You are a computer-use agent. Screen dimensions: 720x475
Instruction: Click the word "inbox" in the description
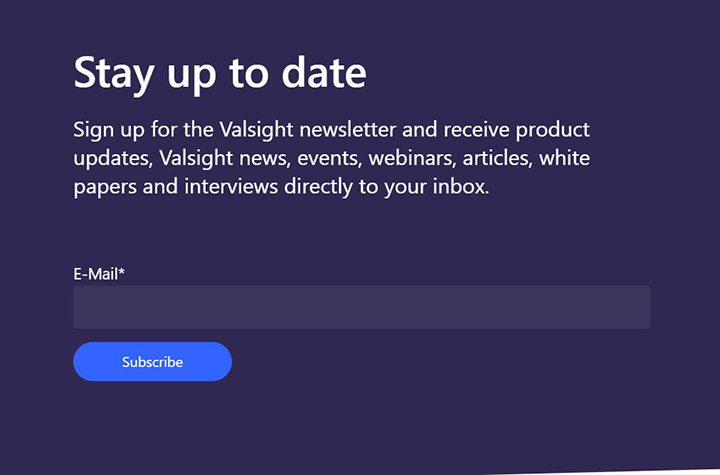(x=459, y=187)
